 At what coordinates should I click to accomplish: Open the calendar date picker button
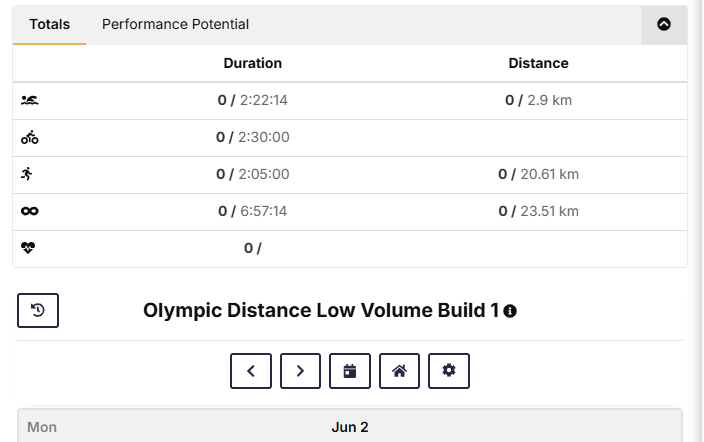350,371
